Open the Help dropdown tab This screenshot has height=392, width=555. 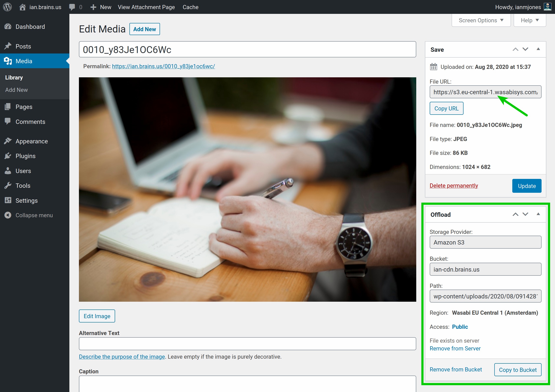[530, 20]
